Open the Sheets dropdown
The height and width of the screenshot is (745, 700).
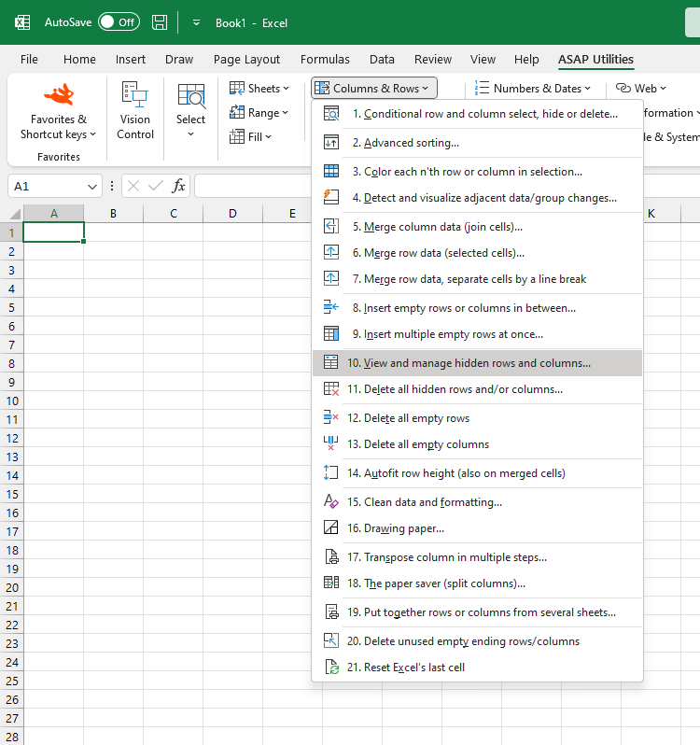(259, 89)
